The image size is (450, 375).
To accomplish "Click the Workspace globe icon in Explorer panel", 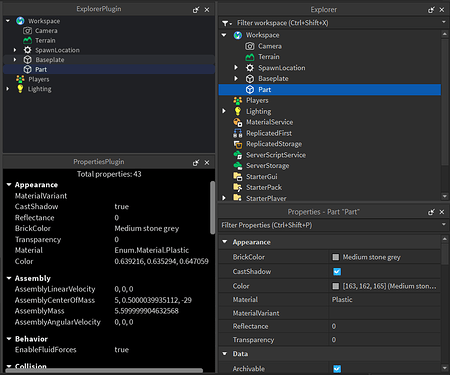I will point(238,35).
